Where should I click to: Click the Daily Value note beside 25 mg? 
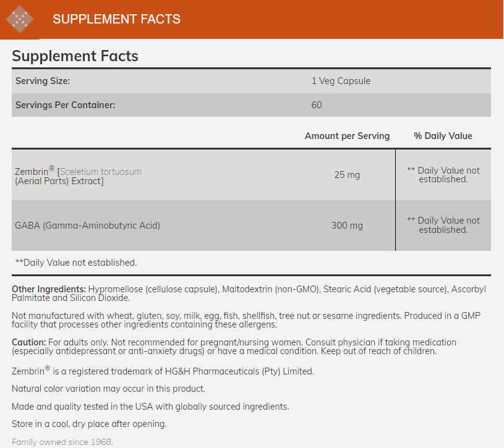click(443, 175)
